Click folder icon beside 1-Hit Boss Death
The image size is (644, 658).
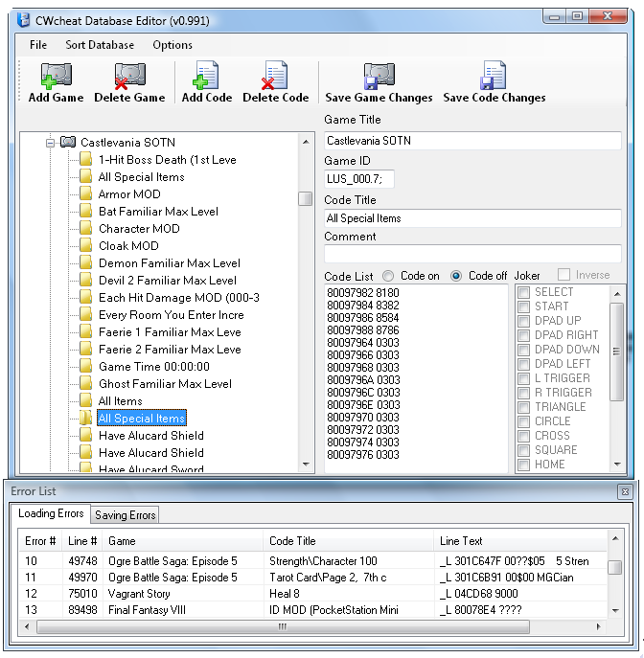pos(85,159)
